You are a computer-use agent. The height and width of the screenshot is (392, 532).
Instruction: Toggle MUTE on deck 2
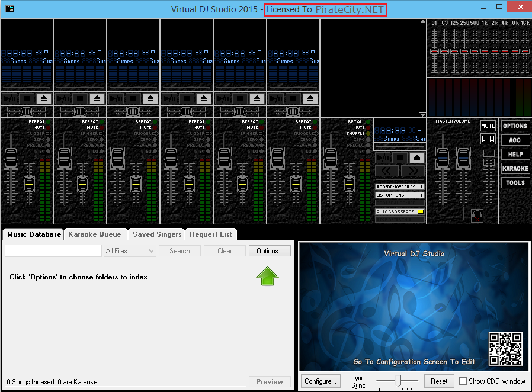tap(102, 127)
